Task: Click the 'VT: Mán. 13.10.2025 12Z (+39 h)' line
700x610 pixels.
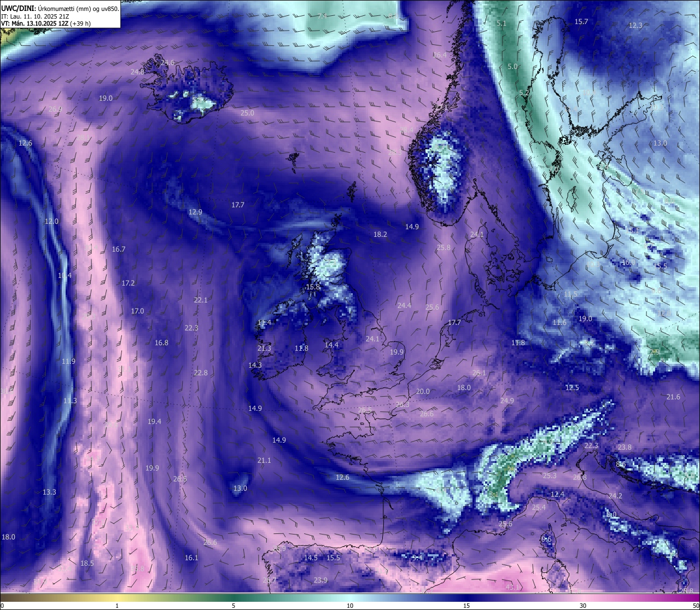Action: point(46,24)
